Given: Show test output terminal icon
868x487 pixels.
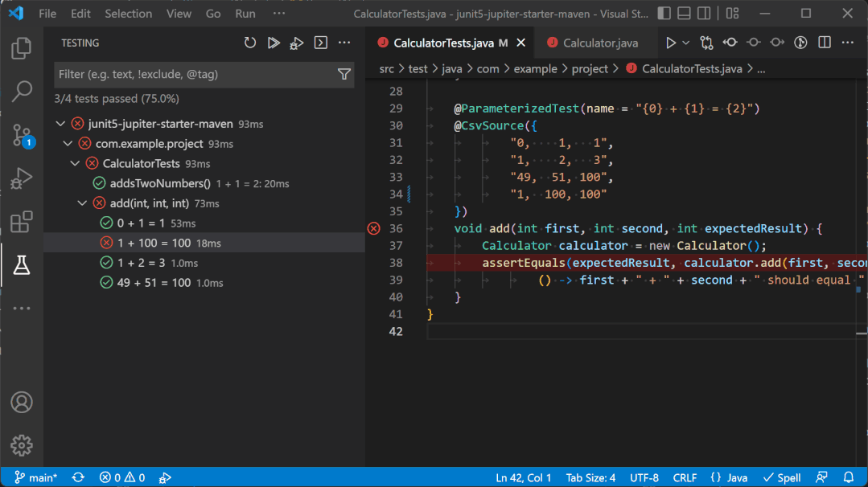Looking at the screenshot, I should pos(320,43).
